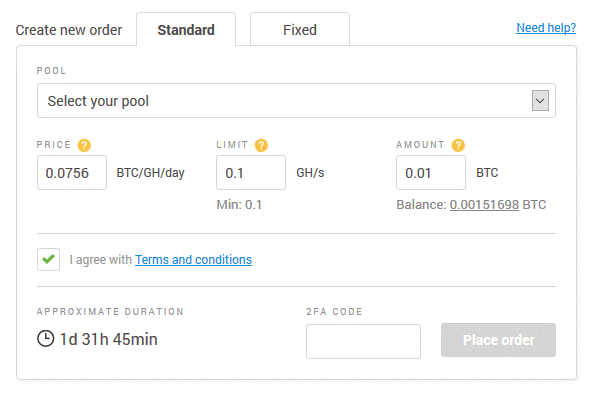Open the Need help? link

[546, 28]
